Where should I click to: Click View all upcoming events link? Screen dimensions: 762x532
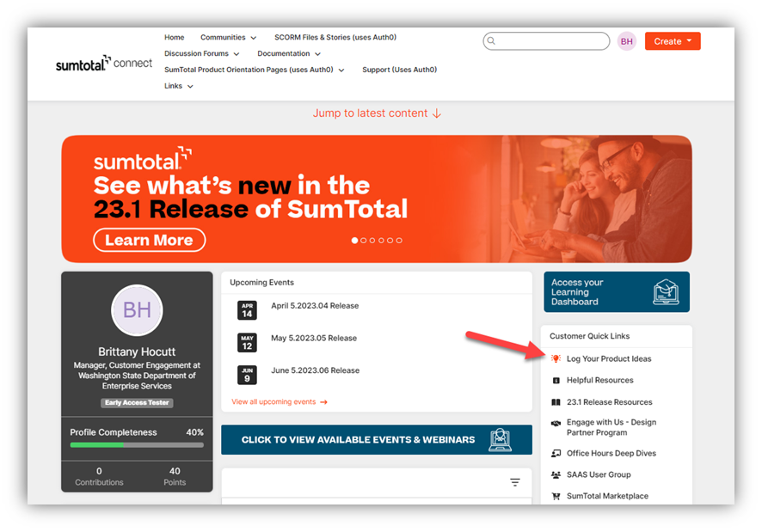point(273,402)
